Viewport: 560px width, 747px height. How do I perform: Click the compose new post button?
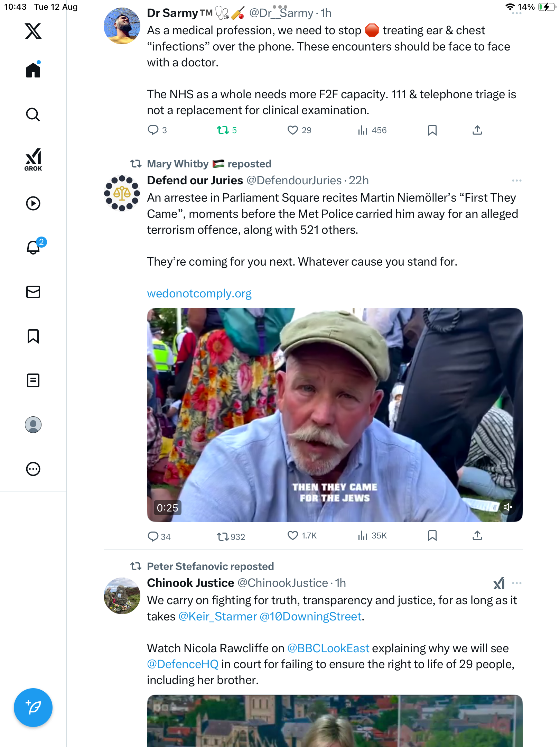click(33, 708)
